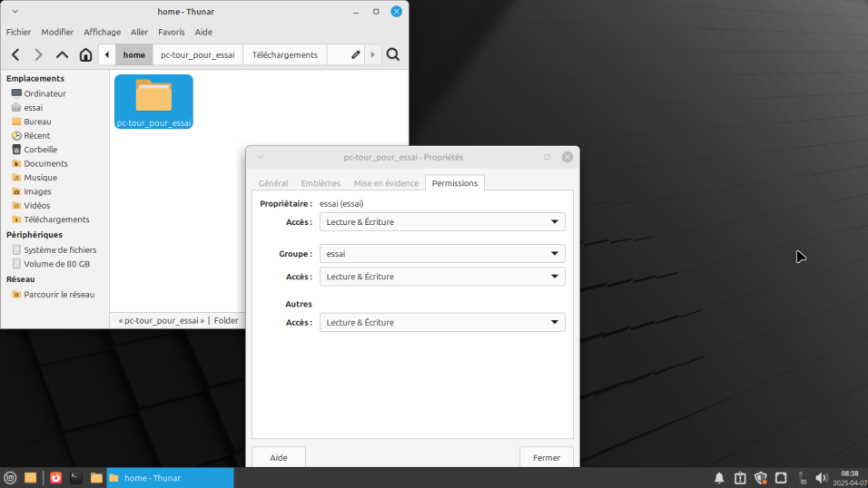Switch to the Général tab
Screen dimensions: 868x488
point(273,183)
